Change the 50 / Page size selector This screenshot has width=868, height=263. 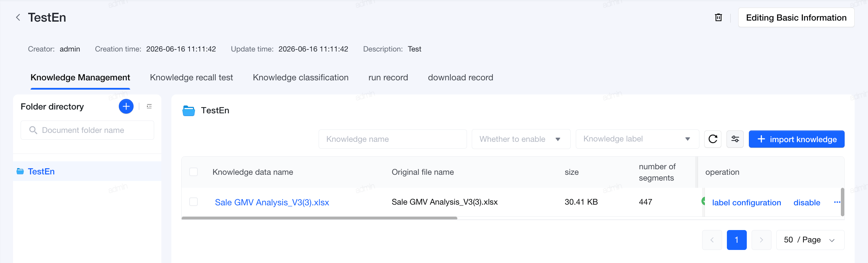810,240
